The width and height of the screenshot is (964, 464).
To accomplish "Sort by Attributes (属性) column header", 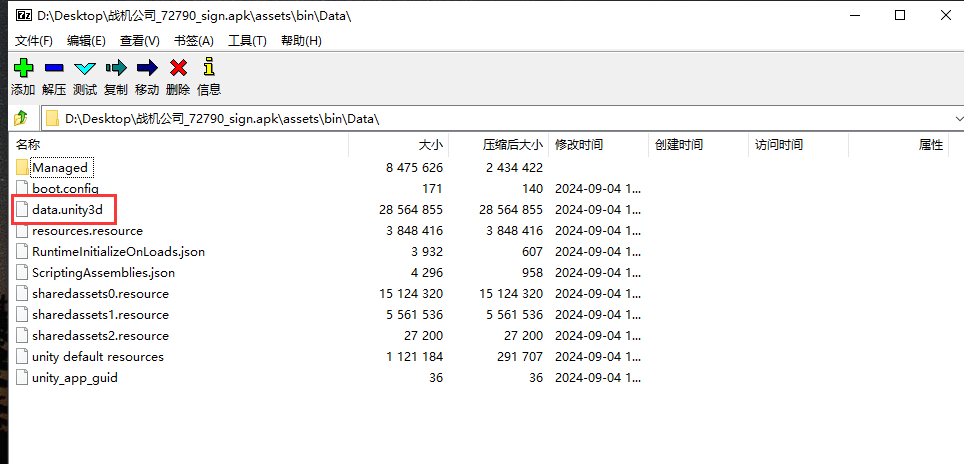I will [x=898, y=145].
